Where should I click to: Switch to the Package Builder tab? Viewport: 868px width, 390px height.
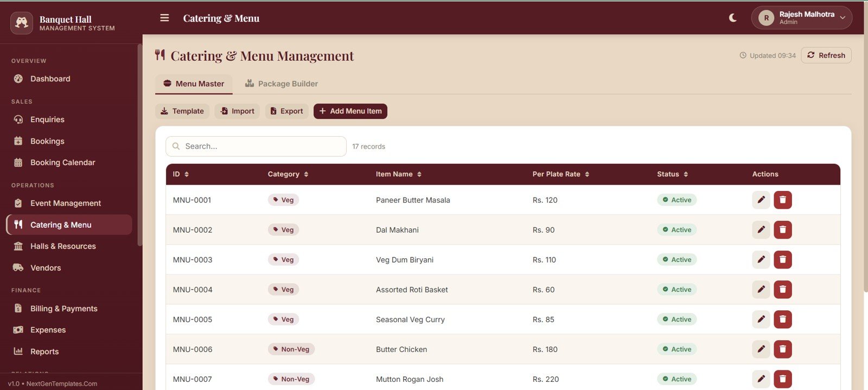click(281, 84)
